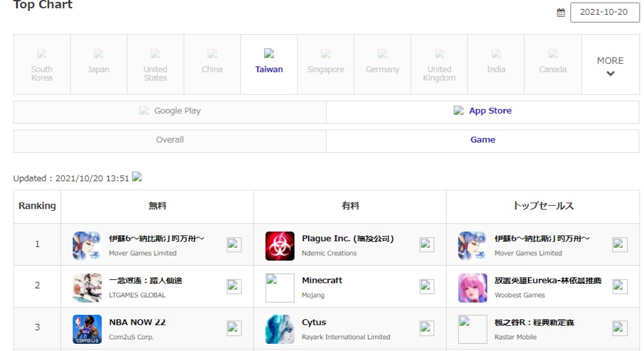
Task: Open the India country tab
Action: pos(496,65)
